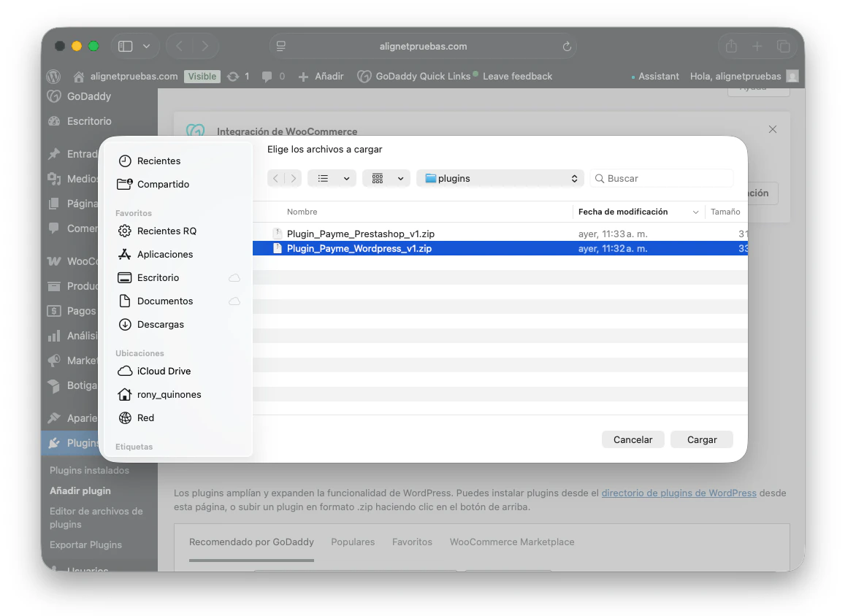Click Safari share icon
Image resolution: width=856 pixels, height=616 pixels.
pos(732,47)
